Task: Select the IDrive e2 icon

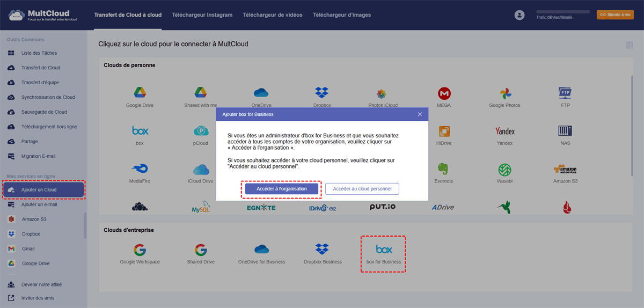Action: point(322,208)
